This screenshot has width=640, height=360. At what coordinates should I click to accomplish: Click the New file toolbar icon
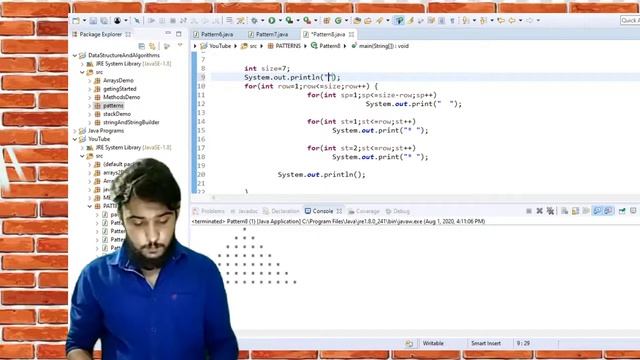pyautogui.click(x=76, y=20)
